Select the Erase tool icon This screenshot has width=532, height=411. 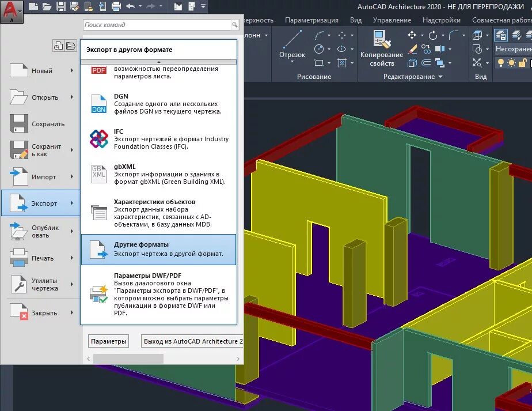click(412, 49)
